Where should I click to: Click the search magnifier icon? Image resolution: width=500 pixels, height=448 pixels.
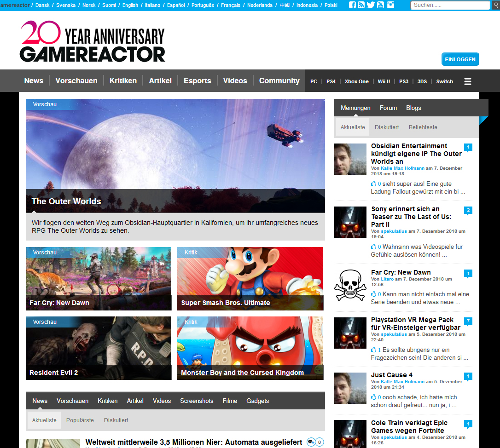coord(496,5)
